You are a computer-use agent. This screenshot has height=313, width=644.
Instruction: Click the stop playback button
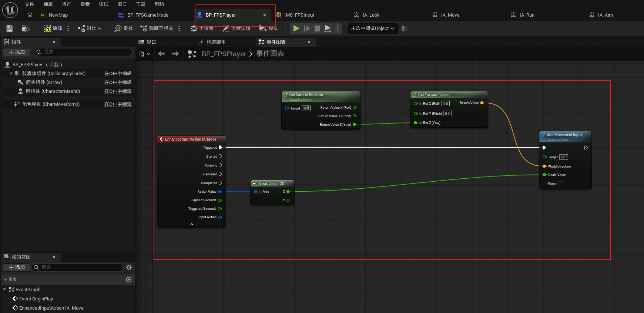click(x=317, y=28)
